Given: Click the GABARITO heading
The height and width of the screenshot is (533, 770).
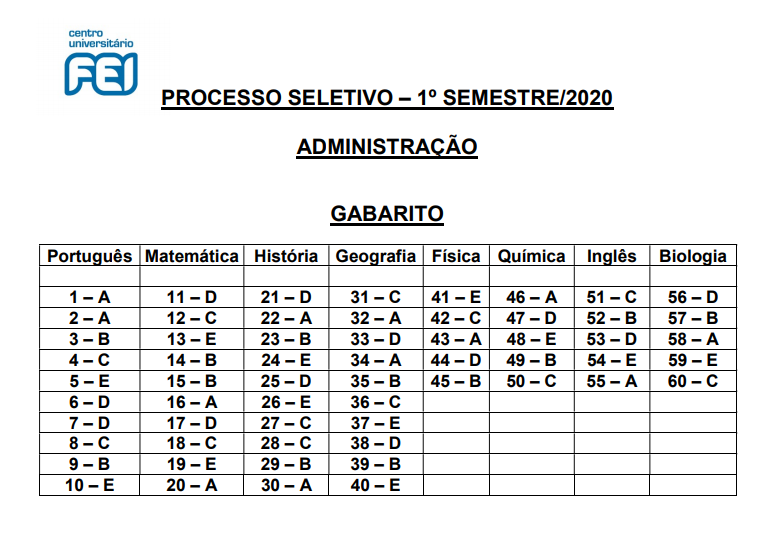Looking at the screenshot, I should [387, 214].
